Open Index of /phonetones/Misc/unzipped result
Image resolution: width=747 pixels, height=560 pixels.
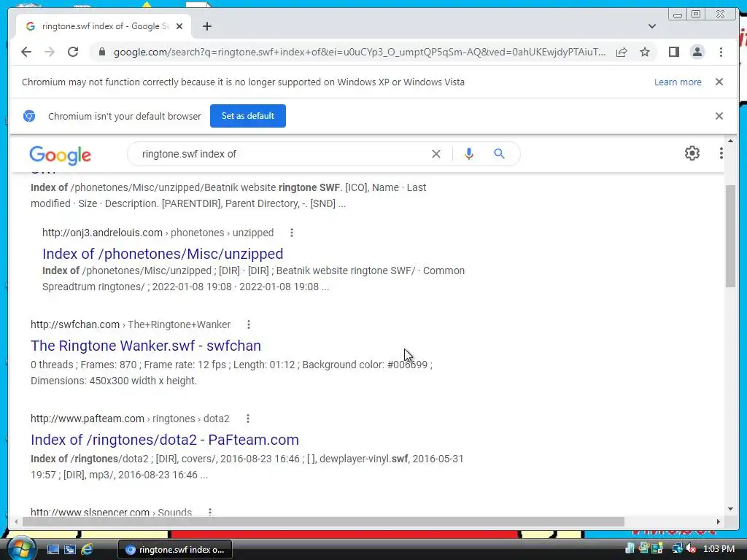tap(163, 254)
